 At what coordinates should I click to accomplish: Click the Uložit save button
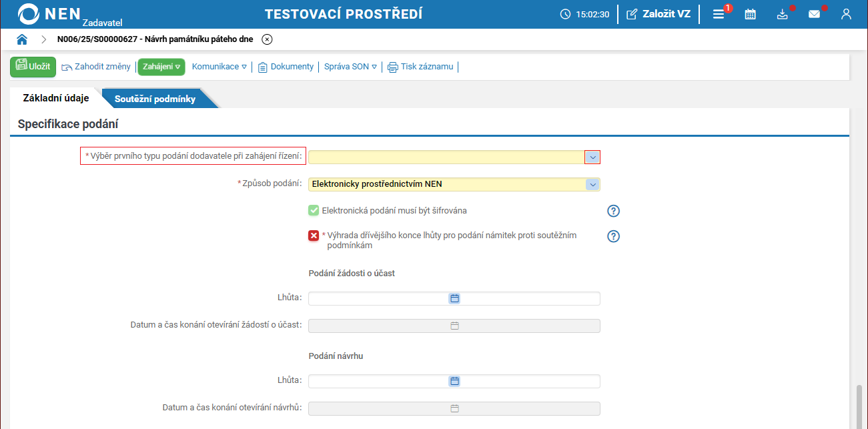[33, 67]
